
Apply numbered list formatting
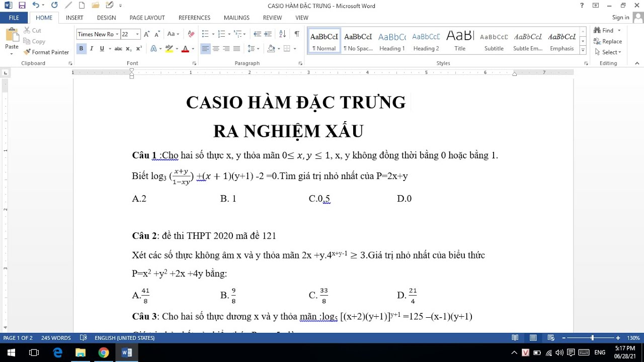222,34
